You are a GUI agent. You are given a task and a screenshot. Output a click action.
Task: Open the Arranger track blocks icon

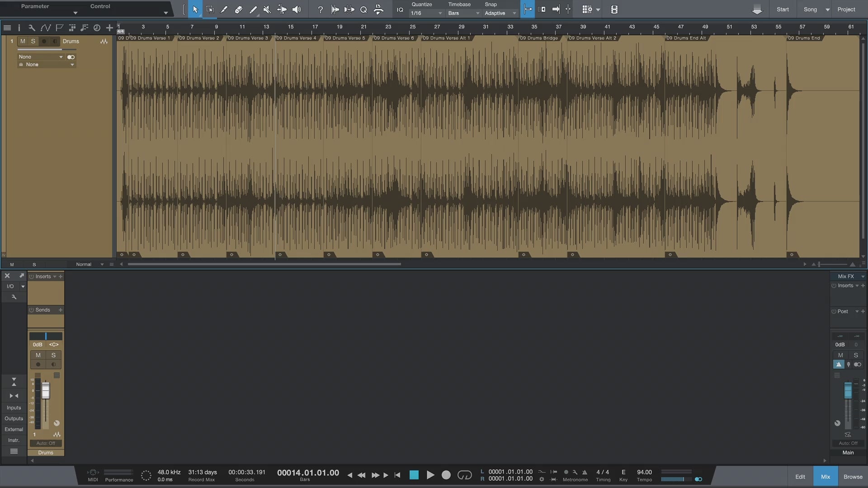click(x=72, y=28)
